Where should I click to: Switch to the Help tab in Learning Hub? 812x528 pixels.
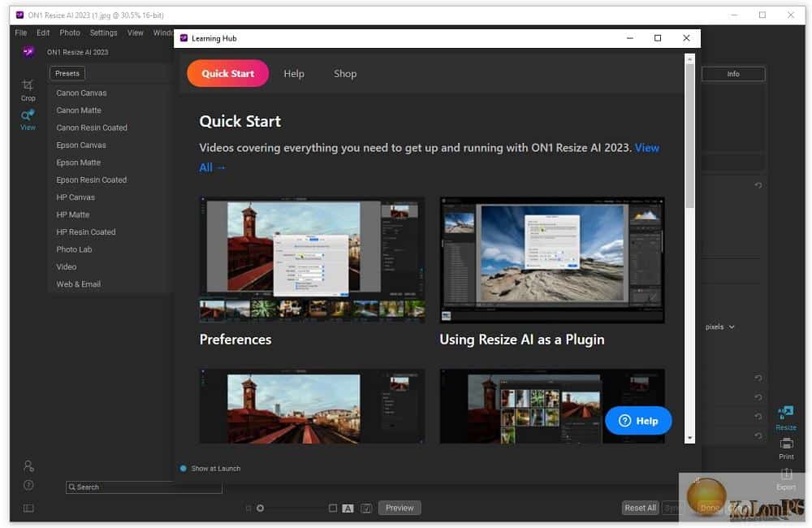294,74
